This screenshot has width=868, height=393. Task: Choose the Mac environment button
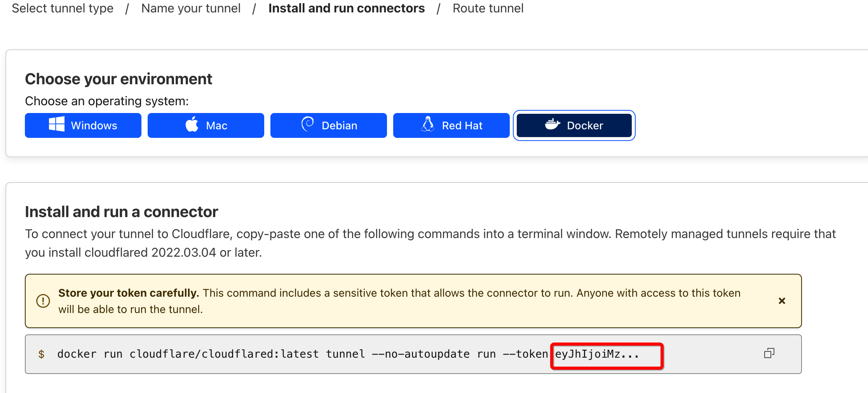click(x=206, y=125)
